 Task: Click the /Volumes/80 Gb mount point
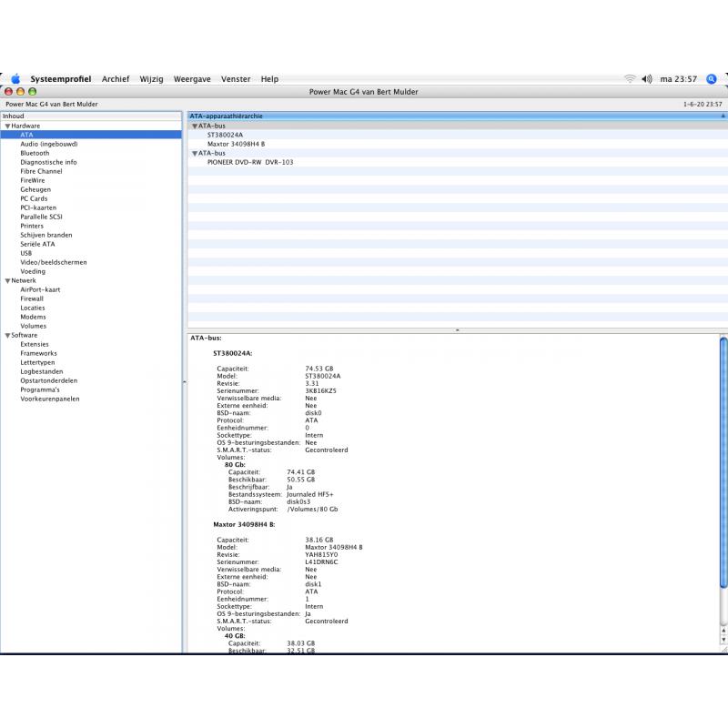pyautogui.click(x=312, y=510)
